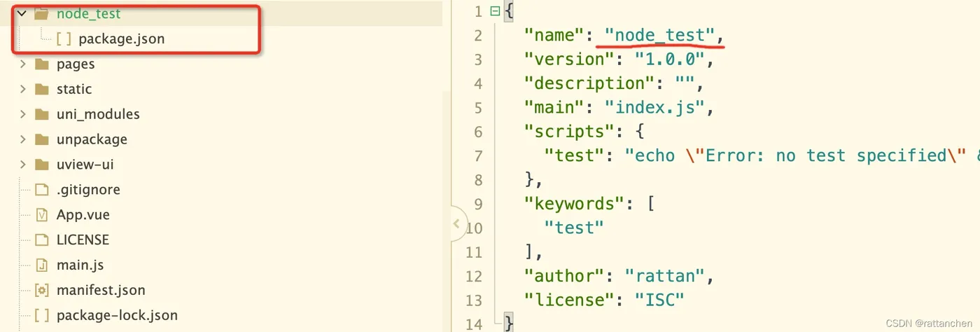Click the .gitignore file icon
The image size is (980, 332).
point(42,190)
